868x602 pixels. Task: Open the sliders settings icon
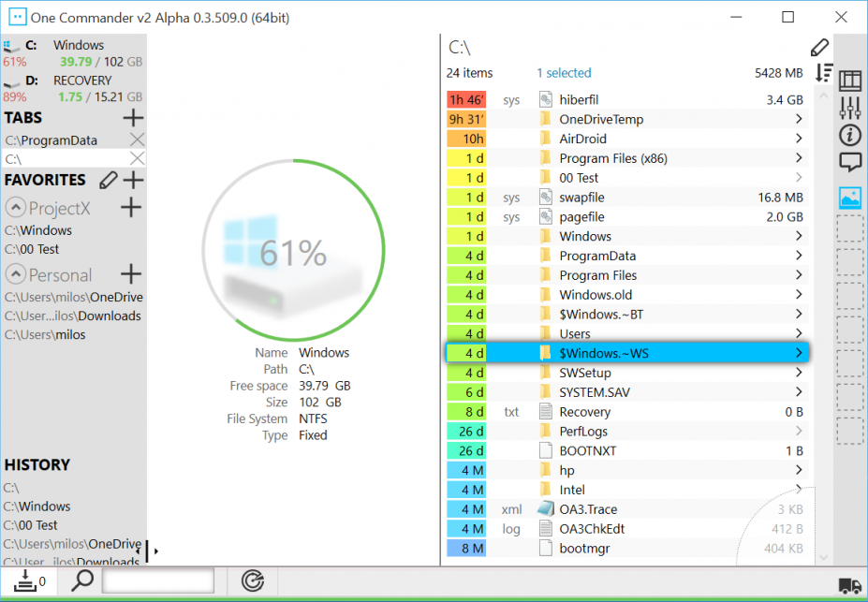tap(850, 108)
